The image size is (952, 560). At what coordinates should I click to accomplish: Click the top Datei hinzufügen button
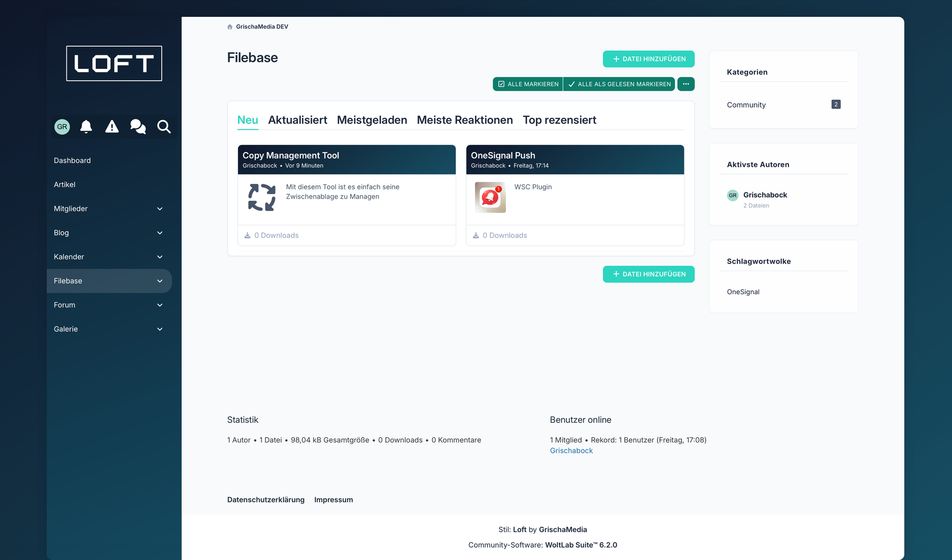click(x=649, y=59)
